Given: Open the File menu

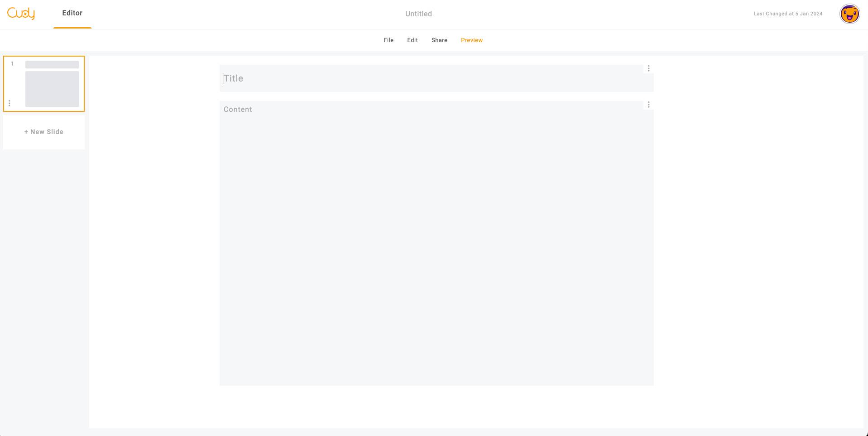Looking at the screenshot, I should pyautogui.click(x=388, y=40).
